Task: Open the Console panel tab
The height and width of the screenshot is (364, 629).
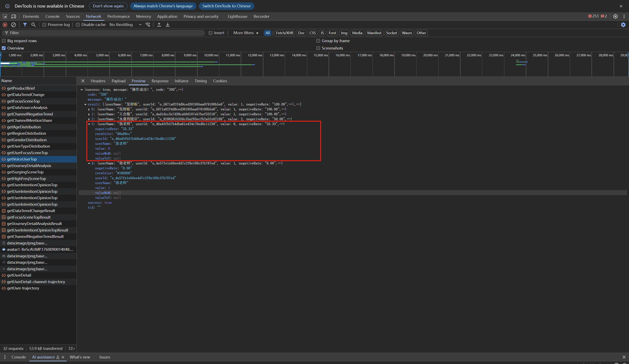Action: 52,16
